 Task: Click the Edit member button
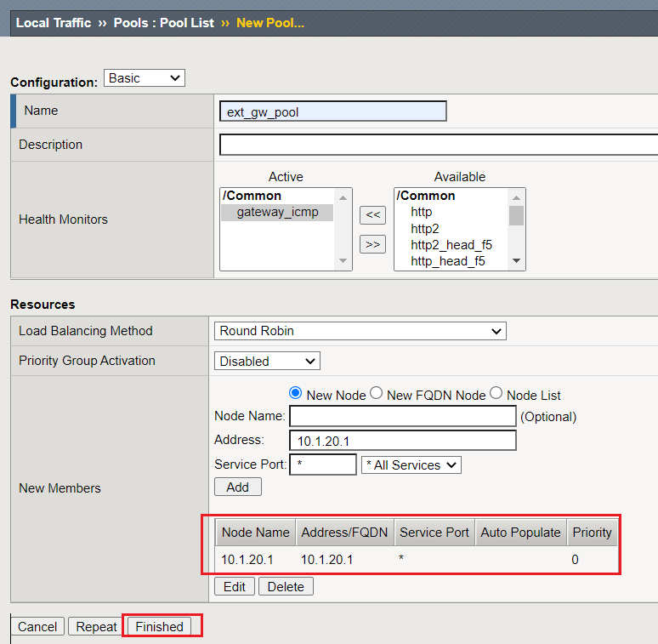(235, 586)
